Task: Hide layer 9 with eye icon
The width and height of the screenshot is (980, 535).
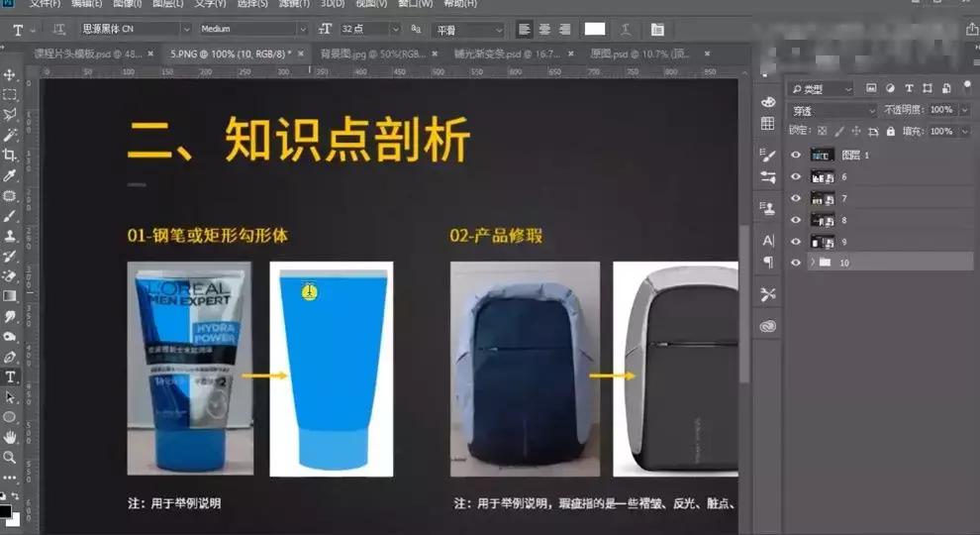Action: click(x=796, y=241)
